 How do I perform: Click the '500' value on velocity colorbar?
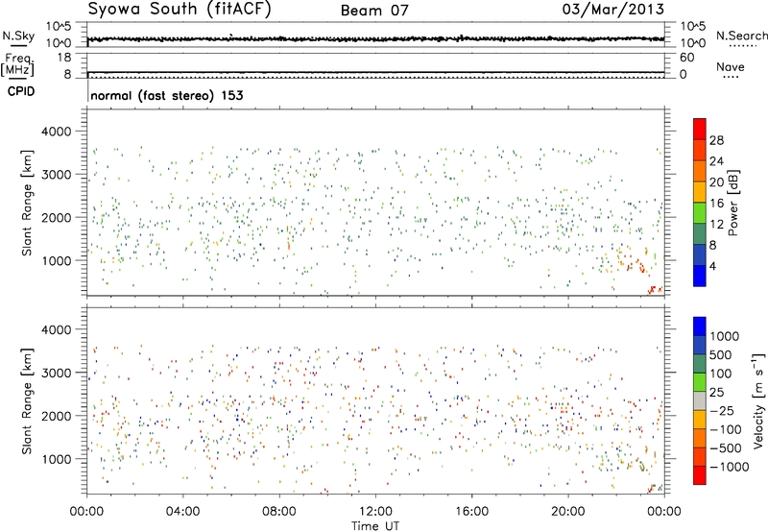tap(721, 354)
